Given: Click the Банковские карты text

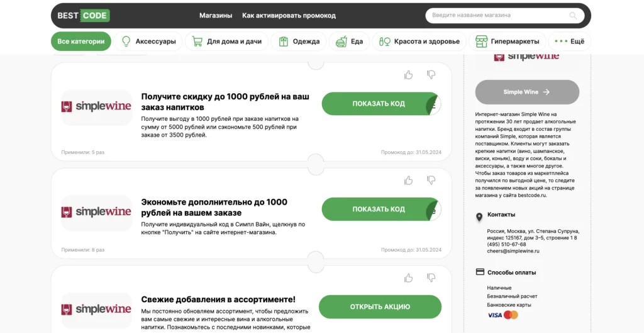Looking at the screenshot, I should pos(509,305).
